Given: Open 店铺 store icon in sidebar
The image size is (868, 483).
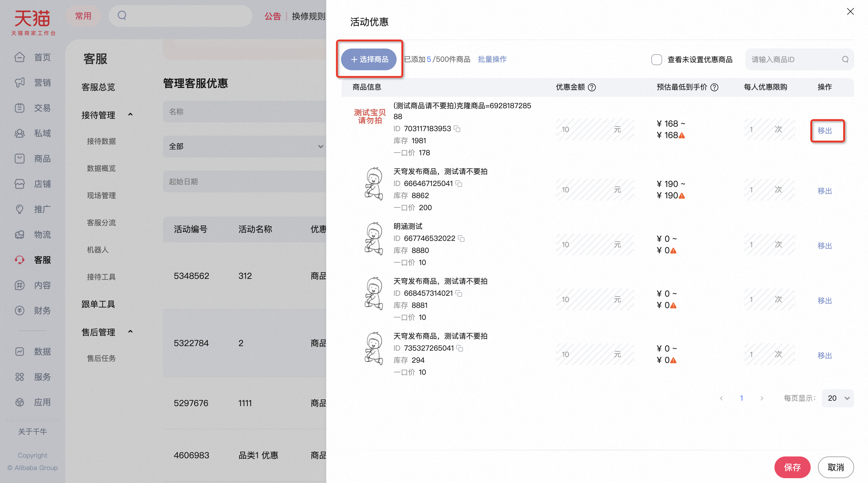Looking at the screenshot, I should 20,184.
